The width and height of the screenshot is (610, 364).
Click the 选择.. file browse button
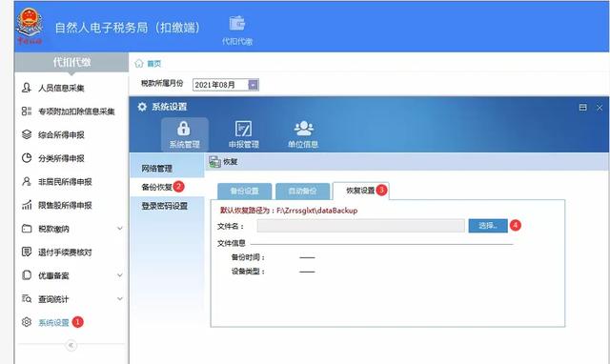click(x=488, y=226)
